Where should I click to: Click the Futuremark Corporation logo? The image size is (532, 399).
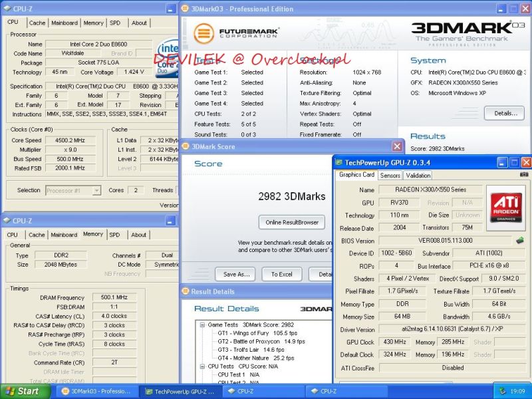pyautogui.click(x=237, y=33)
